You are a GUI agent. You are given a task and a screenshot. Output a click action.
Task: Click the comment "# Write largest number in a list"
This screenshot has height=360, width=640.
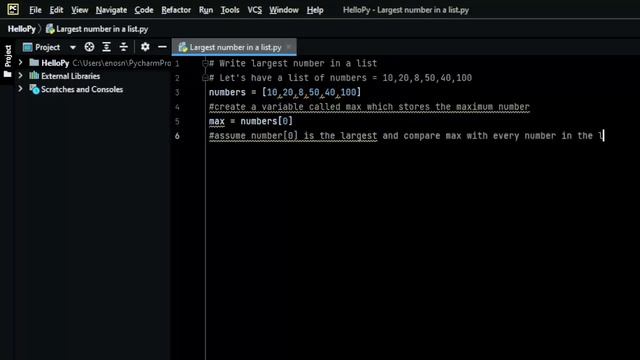293,63
